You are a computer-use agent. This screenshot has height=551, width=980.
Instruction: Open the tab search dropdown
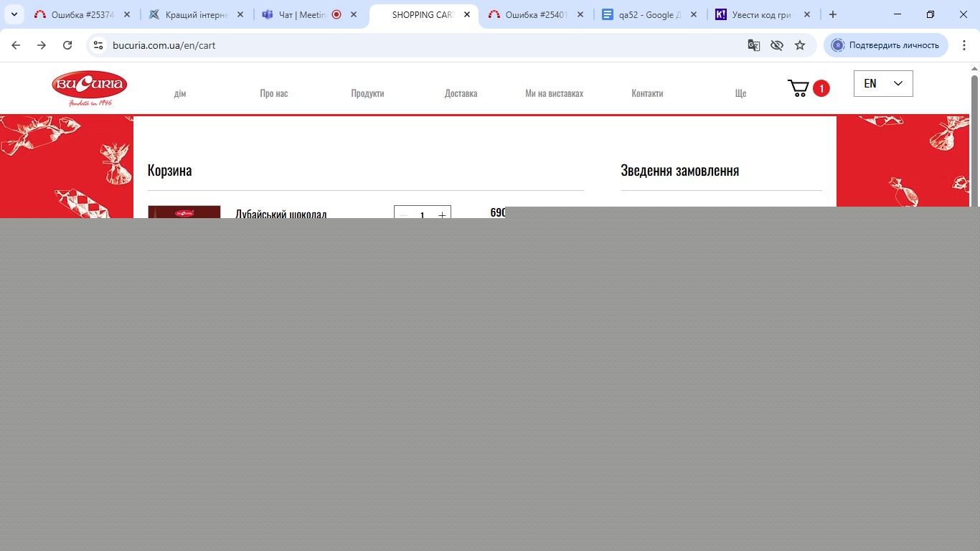pos(14,14)
